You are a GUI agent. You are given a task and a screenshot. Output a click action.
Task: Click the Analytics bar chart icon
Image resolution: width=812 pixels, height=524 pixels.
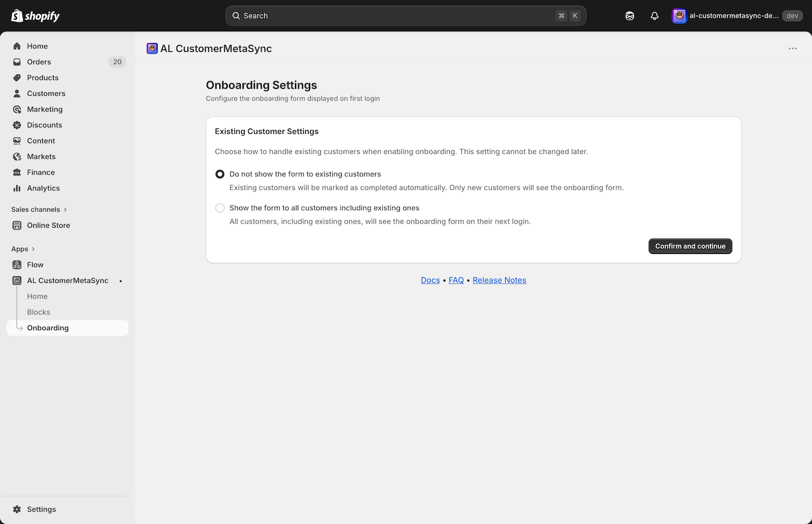click(x=17, y=188)
